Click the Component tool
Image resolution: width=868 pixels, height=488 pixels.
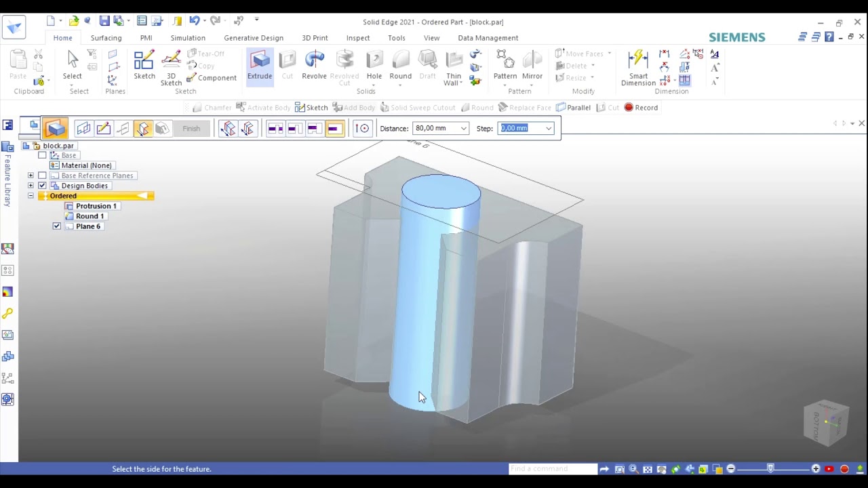(212, 78)
